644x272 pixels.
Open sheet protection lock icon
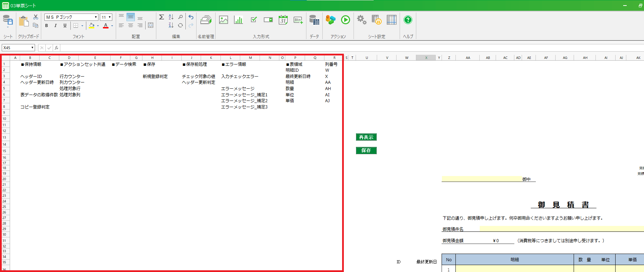click(376, 20)
